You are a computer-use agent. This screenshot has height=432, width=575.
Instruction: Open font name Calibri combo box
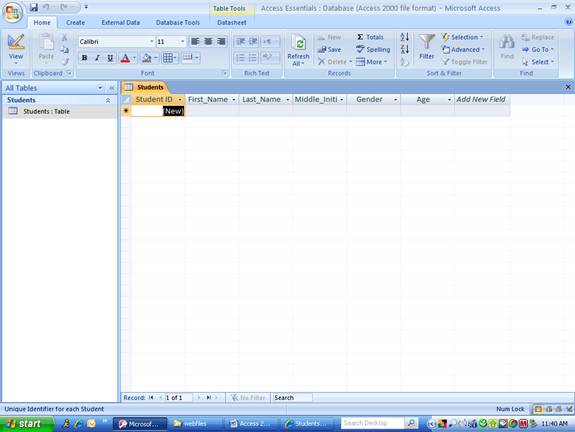pyautogui.click(x=116, y=41)
